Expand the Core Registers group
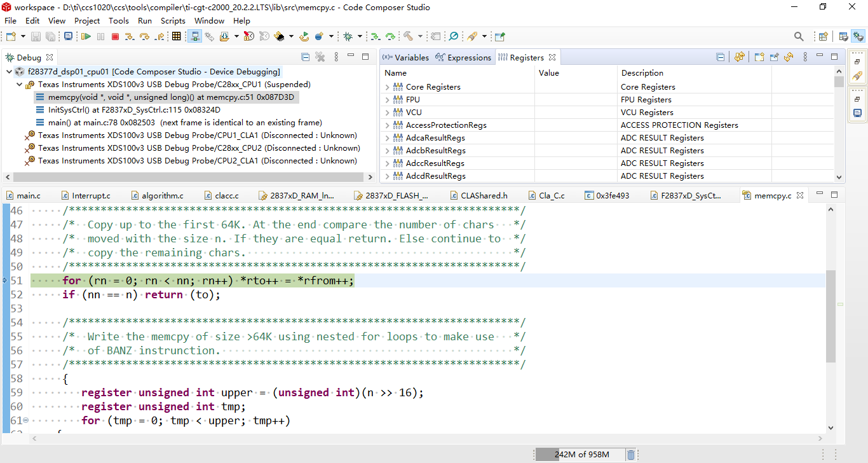 click(387, 87)
